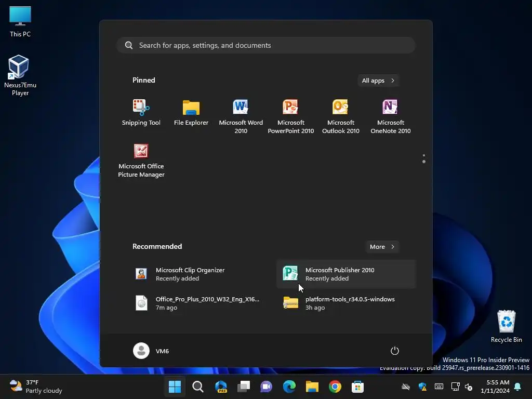Start Microsoft PowerPoint 2010
Viewport: 532px width, 399px height.
tap(291, 116)
